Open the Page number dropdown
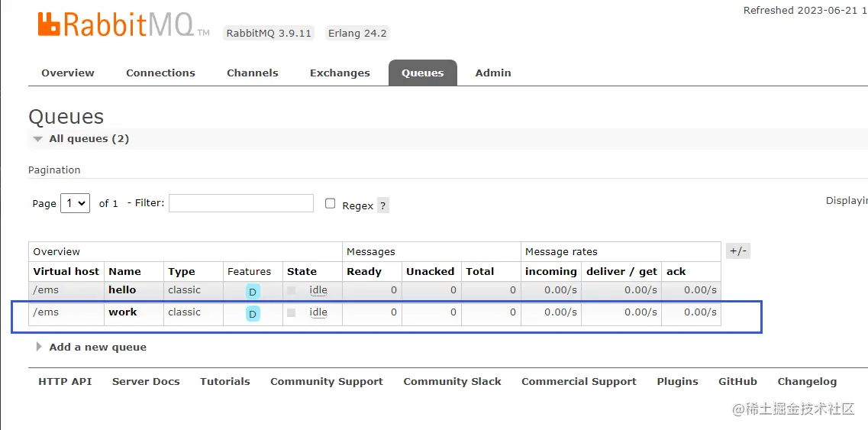Viewport: 868px width, 430px height. 76,203
